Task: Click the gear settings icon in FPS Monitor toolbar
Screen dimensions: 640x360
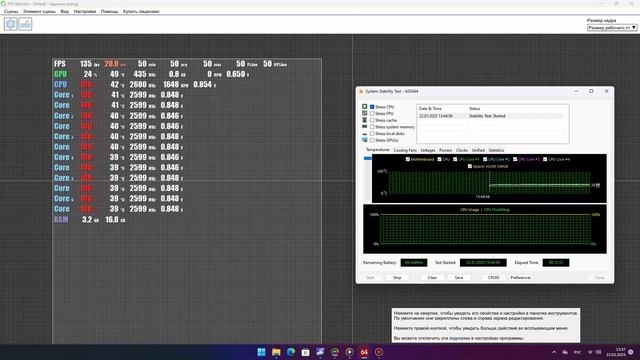Action: pos(11,24)
